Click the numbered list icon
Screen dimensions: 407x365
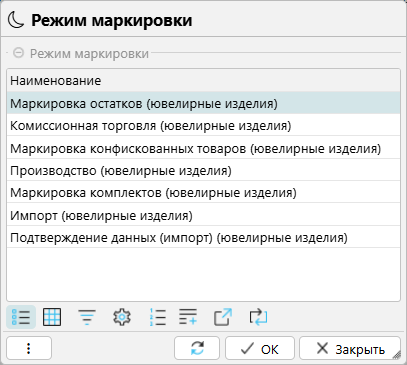pyautogui.click(x=157, y=317)
